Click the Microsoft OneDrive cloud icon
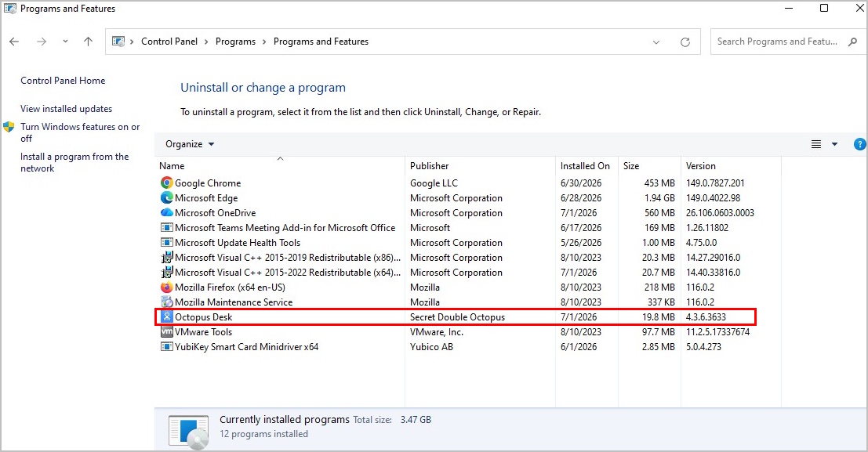868x452 pixels. [x=167, y=212]
